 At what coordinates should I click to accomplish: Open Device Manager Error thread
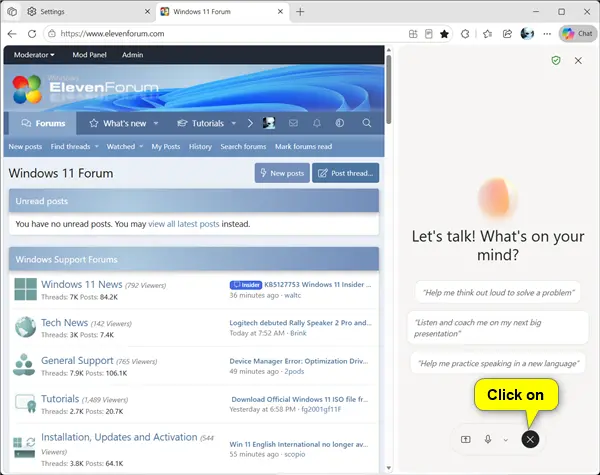299,361
